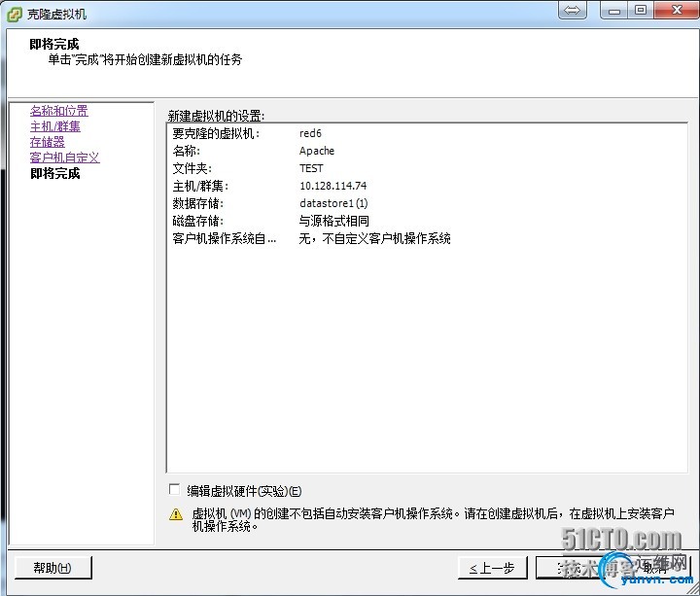Minimize the 克隆虚拟机 window
This screenshot has height=596, width=700.
point(614,10)
